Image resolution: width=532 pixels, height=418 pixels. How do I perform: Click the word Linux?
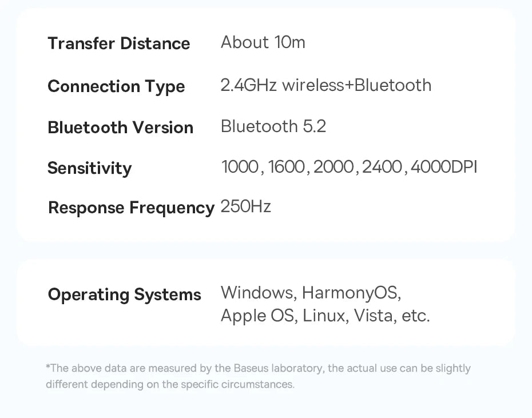coord(324,316)
